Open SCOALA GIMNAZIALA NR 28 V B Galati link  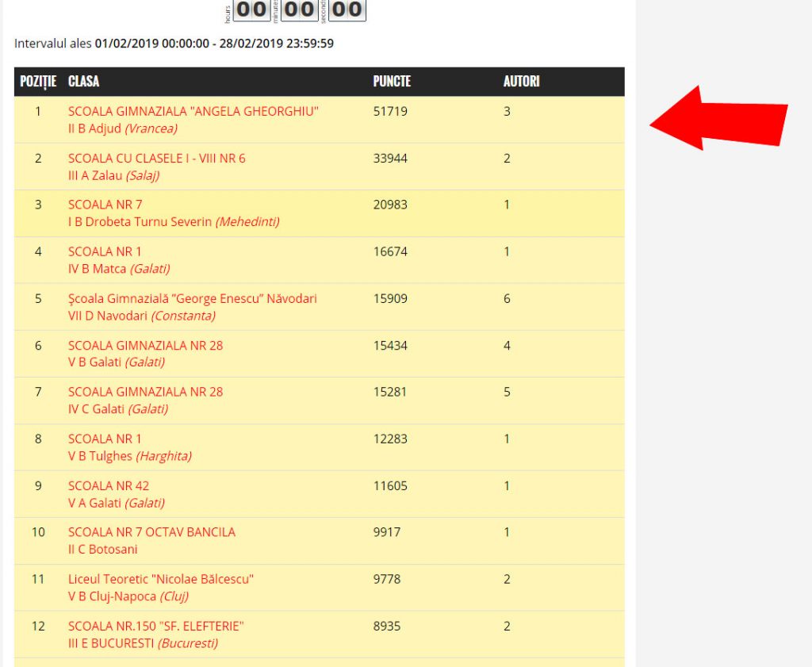[145, 354]
